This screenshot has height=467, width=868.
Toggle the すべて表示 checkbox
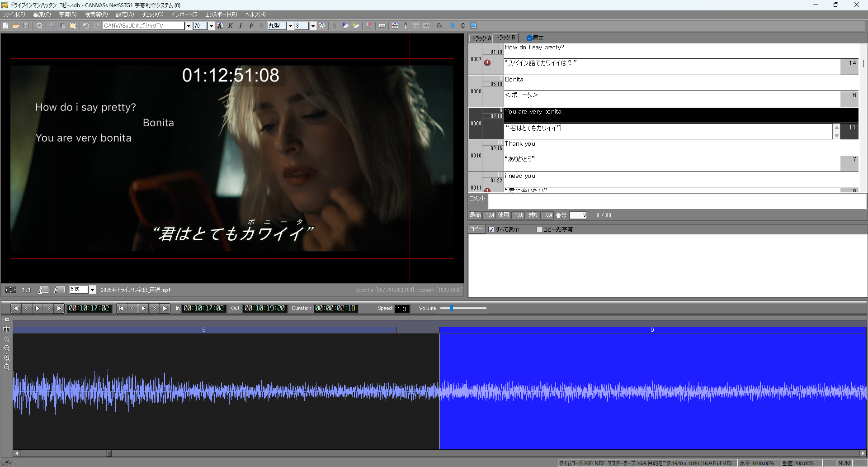(491, 229)
